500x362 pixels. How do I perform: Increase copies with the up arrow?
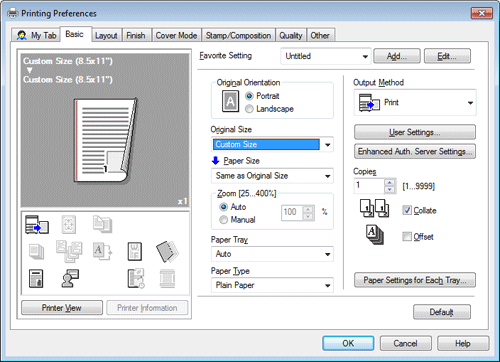(390, 182)
